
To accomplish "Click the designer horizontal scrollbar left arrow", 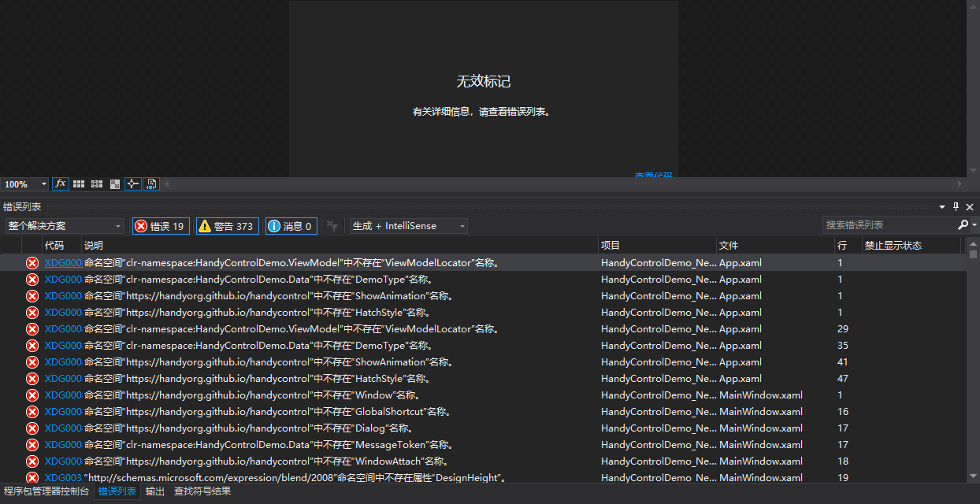I will pyautogui.click(x=167, y=183).
